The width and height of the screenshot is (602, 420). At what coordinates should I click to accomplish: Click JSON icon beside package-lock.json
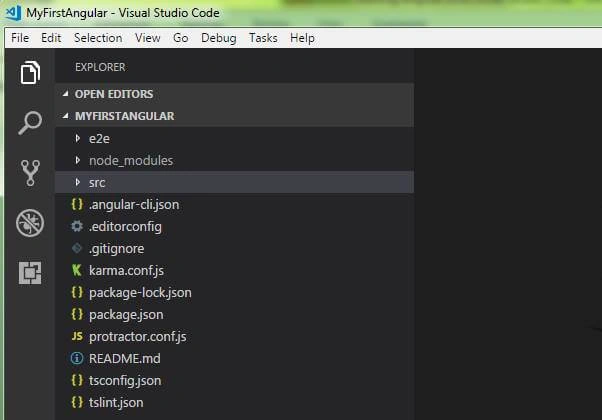(x=77, y=293)
